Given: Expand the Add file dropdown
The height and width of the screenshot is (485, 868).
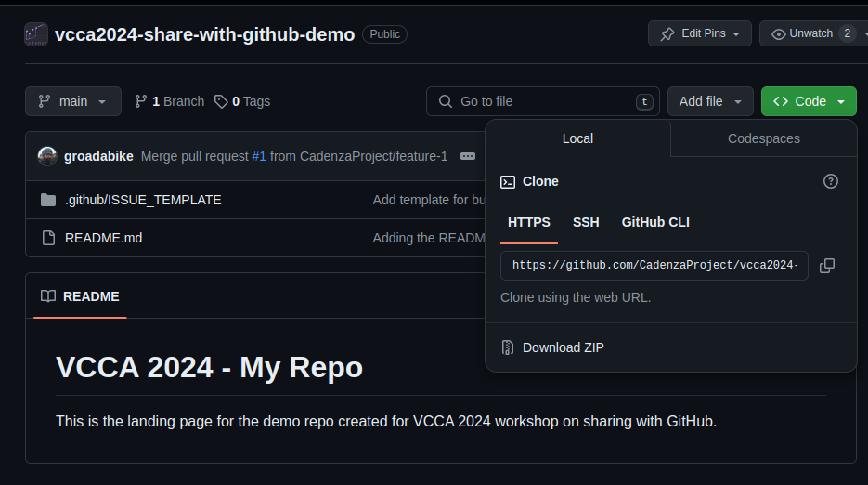Looking at the screenshot, I should (x=710, y=101).
